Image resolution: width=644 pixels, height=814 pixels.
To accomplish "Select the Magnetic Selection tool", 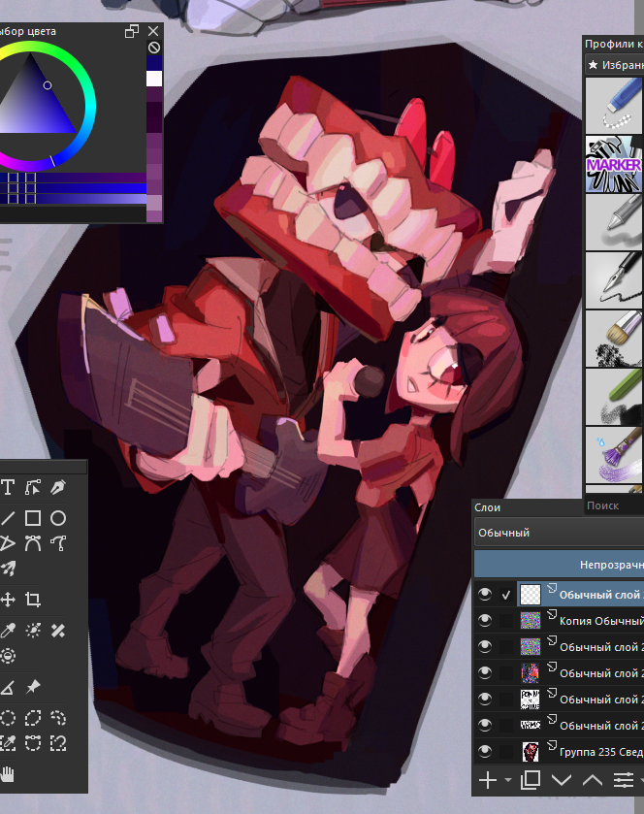I will [x=58, y=743].
